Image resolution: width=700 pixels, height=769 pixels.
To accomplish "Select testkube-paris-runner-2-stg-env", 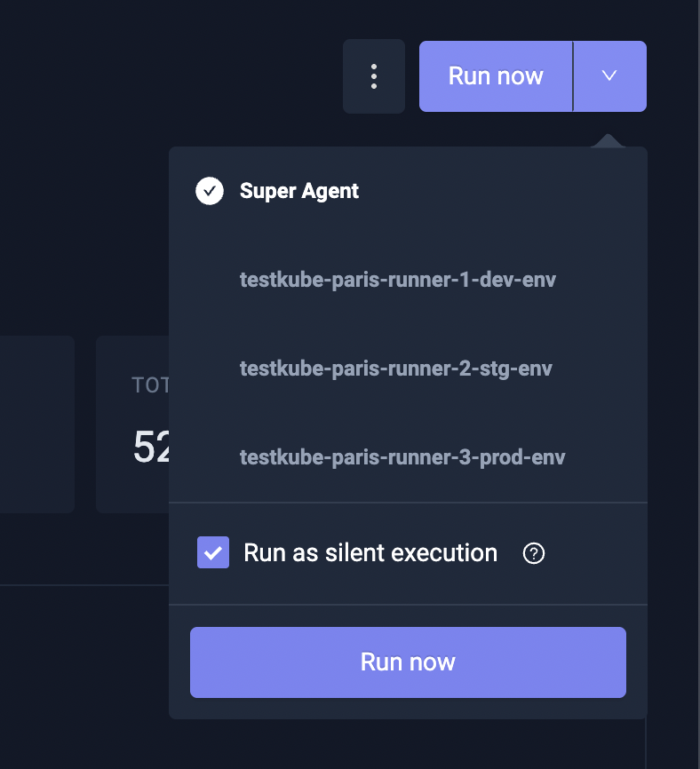I will [396, 369].
